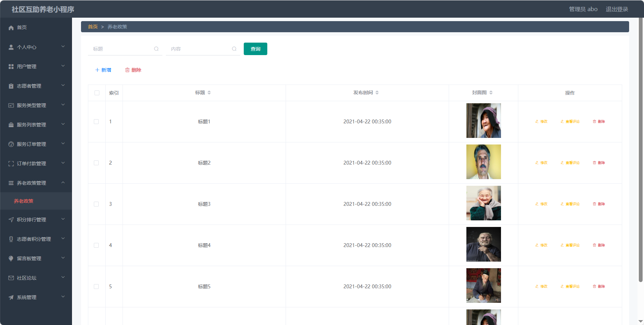Screen dimensions: 644x325
Task: Open 社区论坛 menu
Action: pos(36,278)
